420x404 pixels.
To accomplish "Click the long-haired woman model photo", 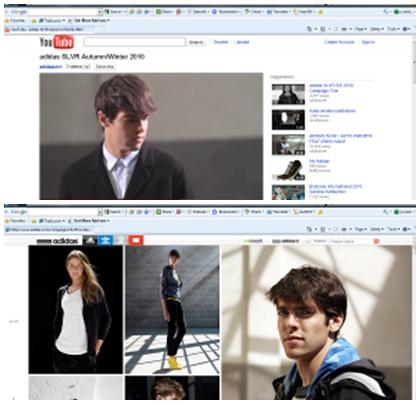I will [x=76, y=309].
